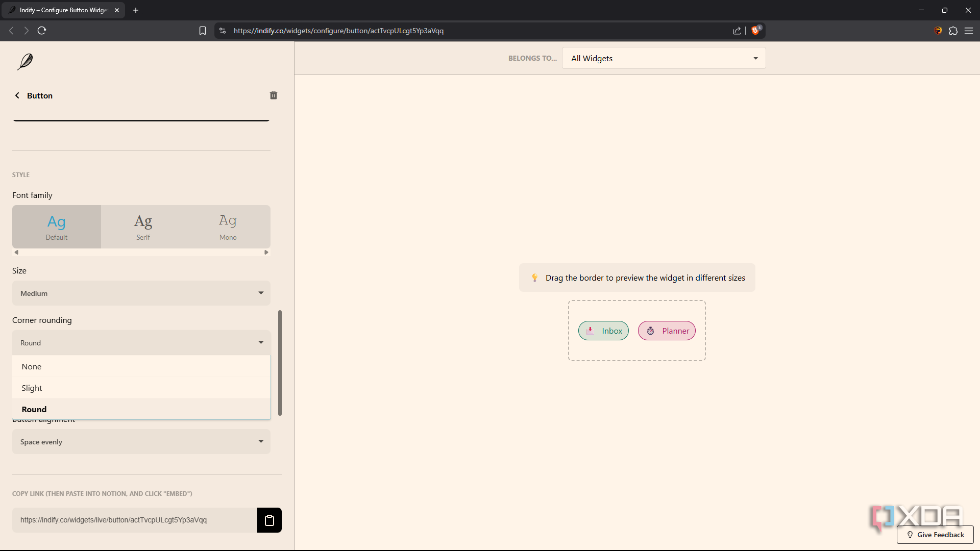The width and height of the screenshot is (980, 551).
Task: Select the Serif font family
Action: tap(143, 227)
